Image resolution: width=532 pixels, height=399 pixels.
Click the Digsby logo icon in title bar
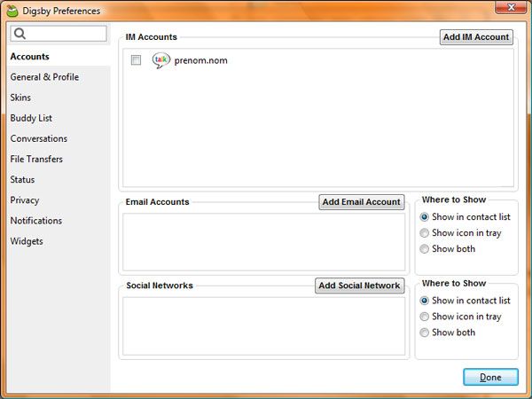(12, 11)
